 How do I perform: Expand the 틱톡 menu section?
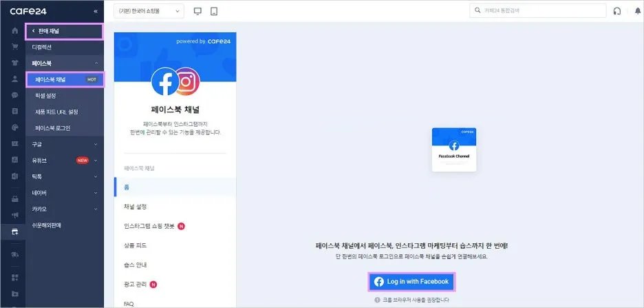tap(65, 176)
